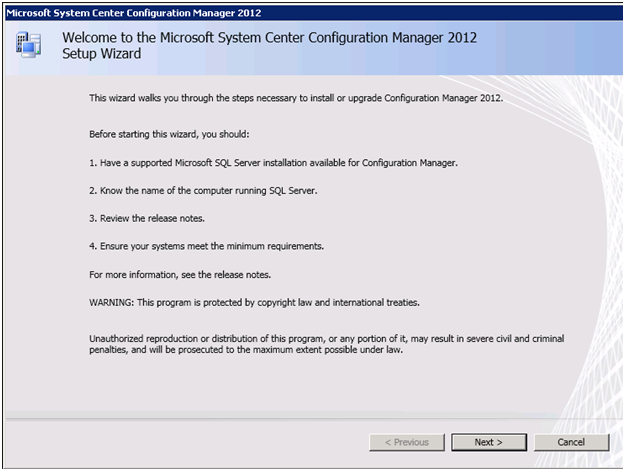Click "For more information, see the release notes."
625x471 pixels.
click(x=180, y=275)
